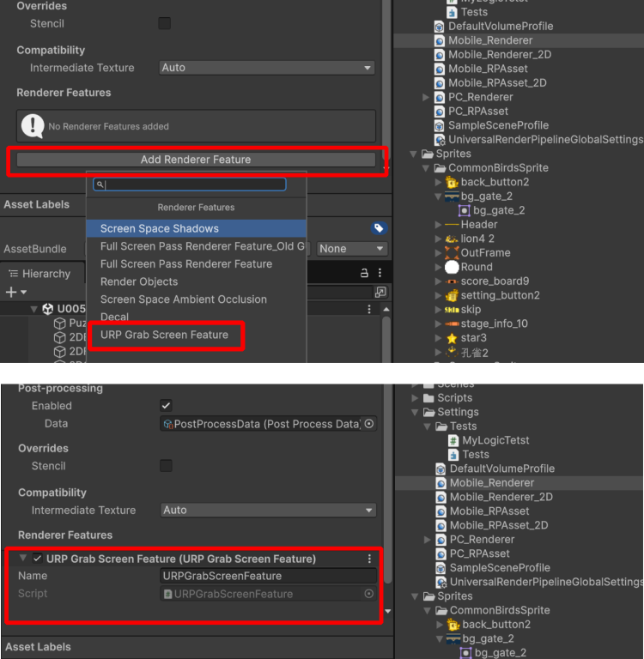
Task: Click the URPGrabScreenFeature Name text field
Action: pyautogui.click(x=268, y=576)
